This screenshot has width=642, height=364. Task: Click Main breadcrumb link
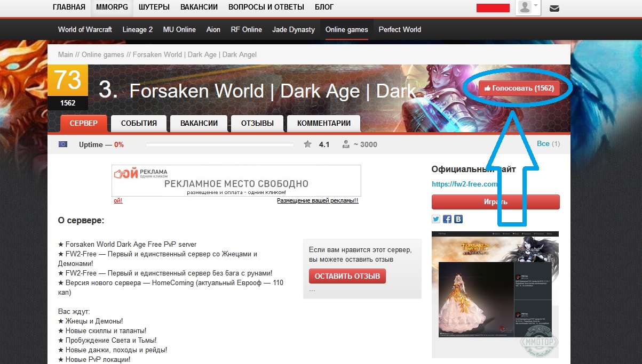coord(66,54)
